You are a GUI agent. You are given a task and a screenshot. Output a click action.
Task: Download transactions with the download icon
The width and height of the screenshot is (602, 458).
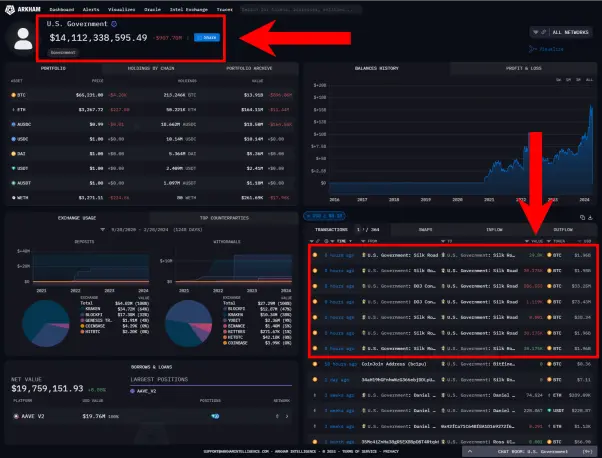point(590,217)
